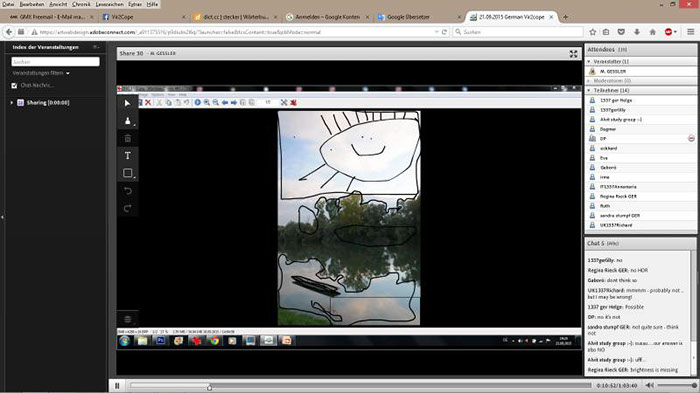Click the playback progress slider handle

click(x=209, y=387)
